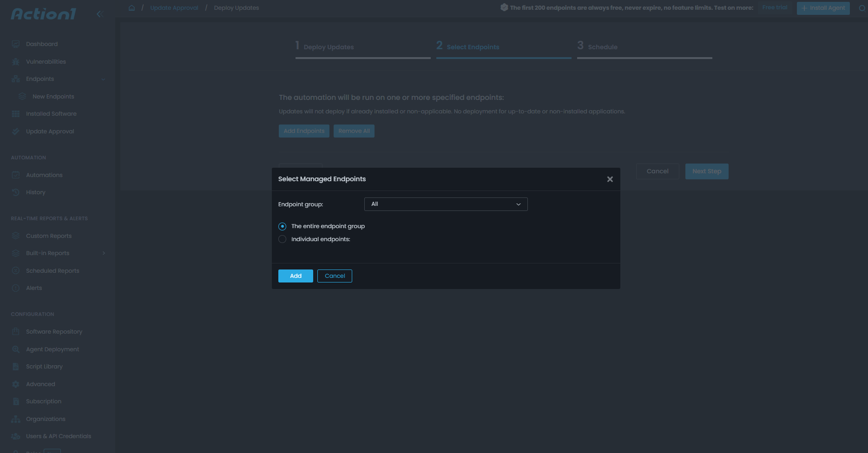
Task: Click the Vulnerabilities bug icon
Action: point(16,62)
